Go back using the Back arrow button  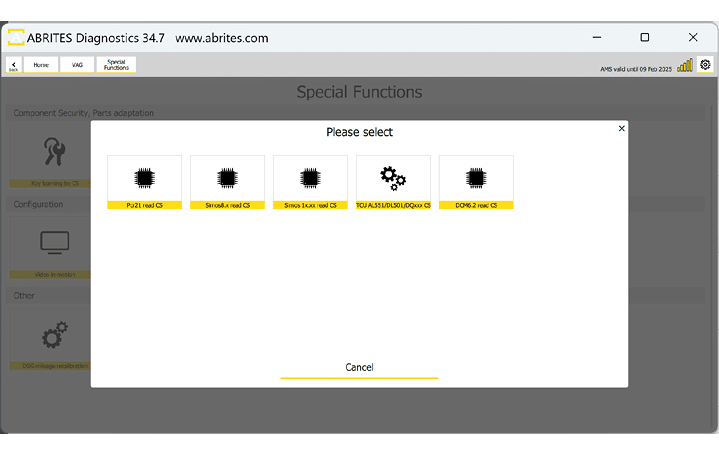click(13, 65)
